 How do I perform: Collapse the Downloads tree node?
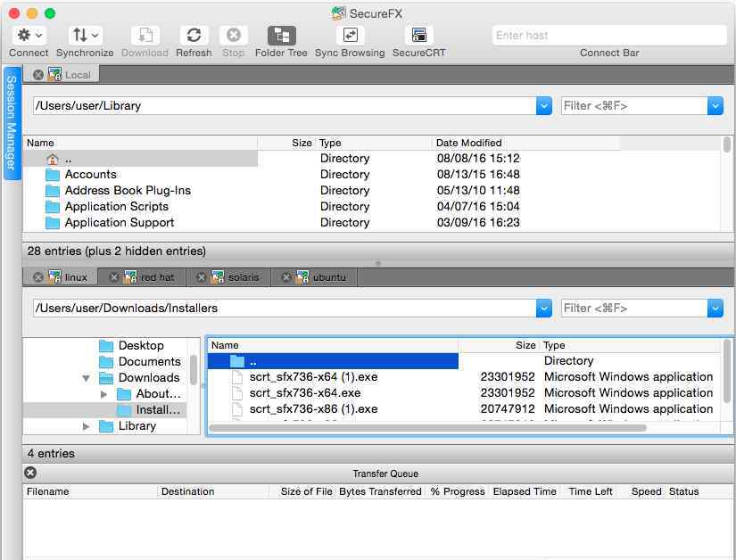(87, 378)
